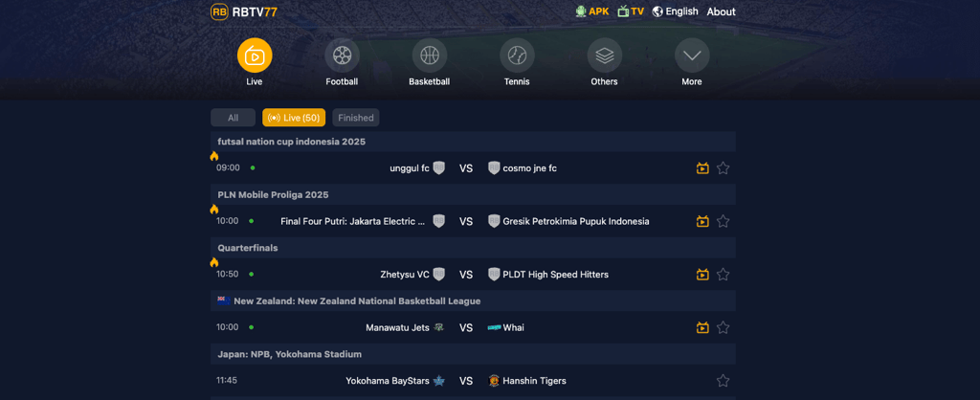Click the hot flame icon on unggul fc row

(214, 156)
